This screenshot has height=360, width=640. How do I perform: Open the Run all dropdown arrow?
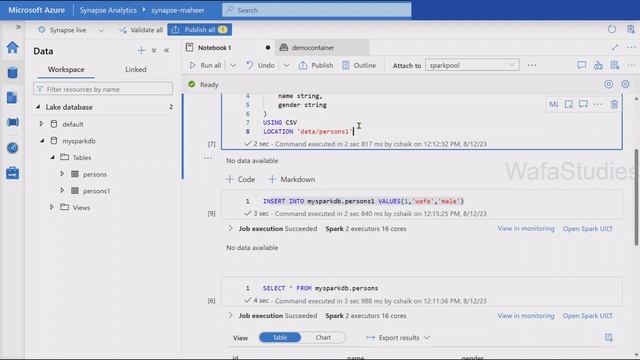tap(233, 65)
